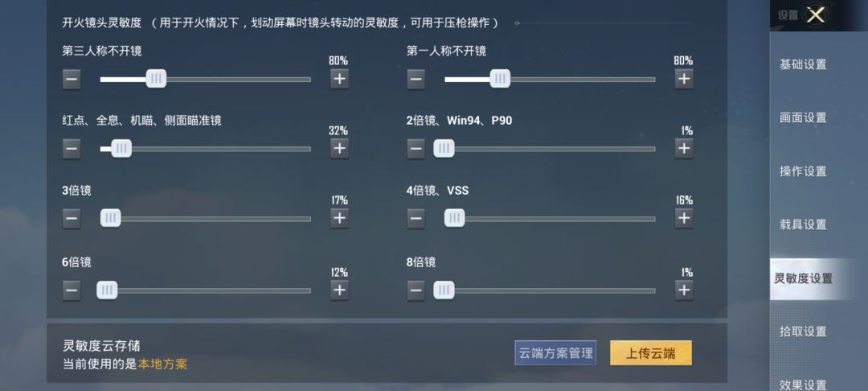Tap minus for red dot (红点) sensitivity
This screenshot has width=868, height=391.
coord(72,148)
